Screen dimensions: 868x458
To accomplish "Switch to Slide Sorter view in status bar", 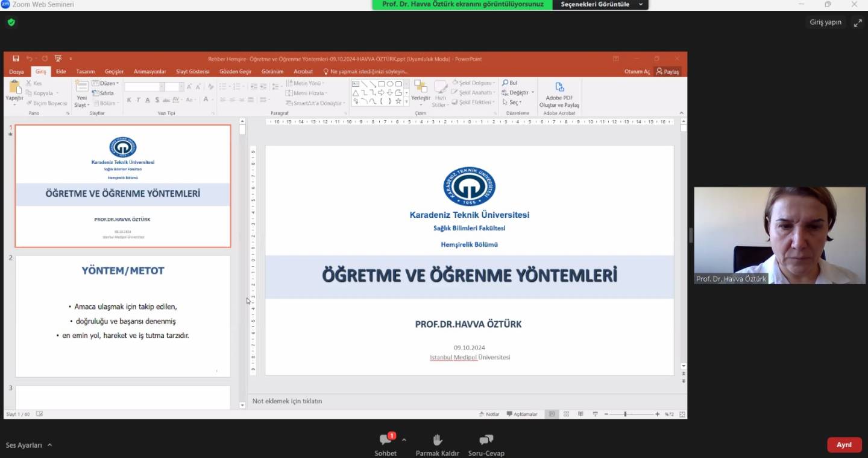I will point(566,414).
